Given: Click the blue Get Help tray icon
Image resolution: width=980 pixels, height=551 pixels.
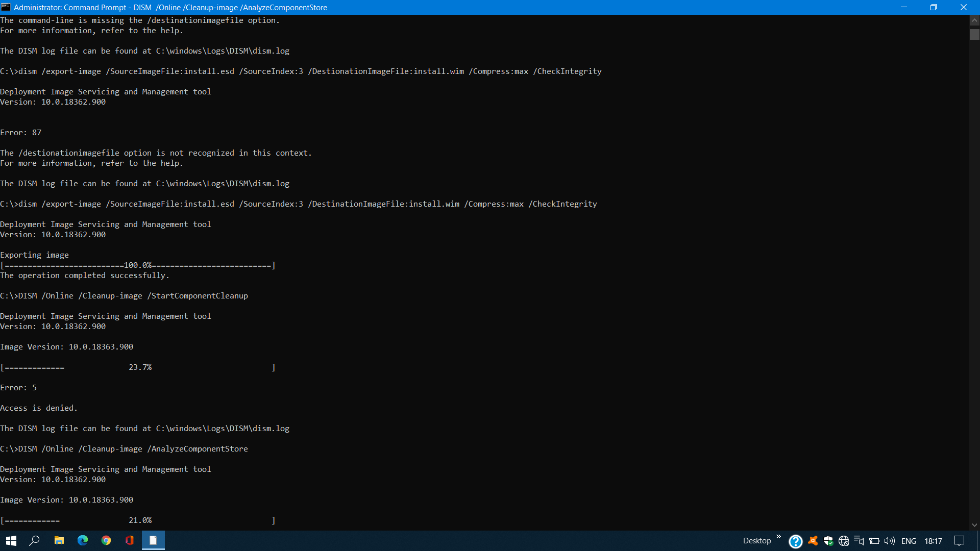Looking at the screenshot, I should click(x=795, y=541).
